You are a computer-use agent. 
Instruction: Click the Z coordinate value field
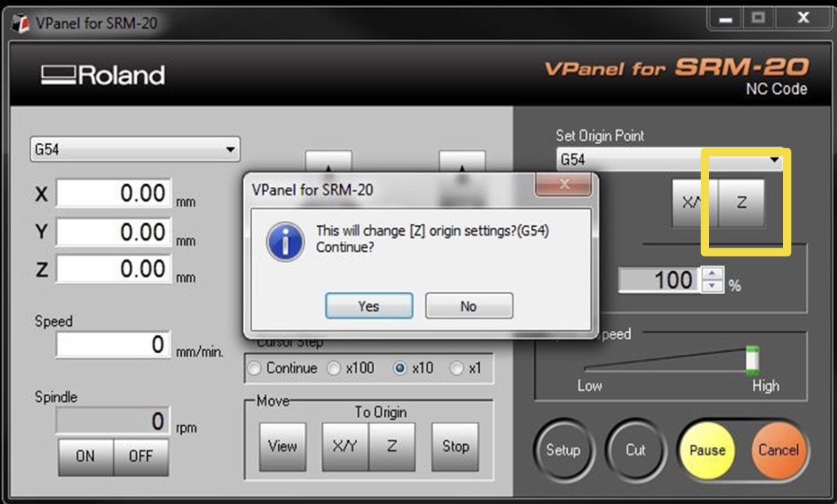114,269
